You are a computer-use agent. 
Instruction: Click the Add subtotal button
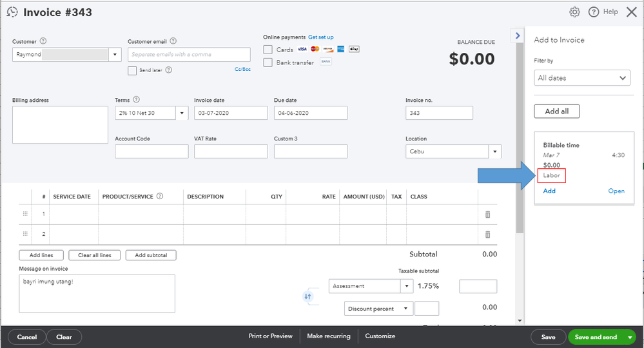coord(151,255)
